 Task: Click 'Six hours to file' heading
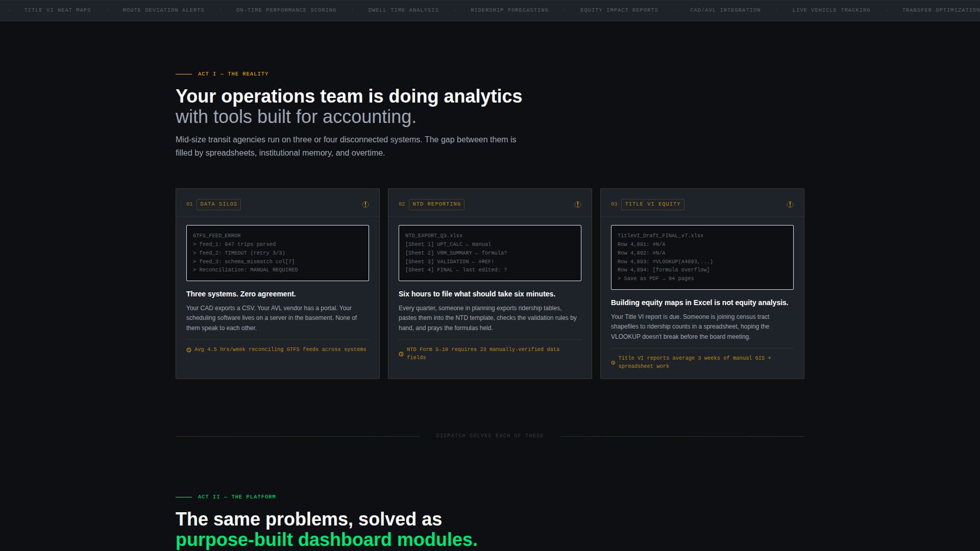(x=477, y=294)
